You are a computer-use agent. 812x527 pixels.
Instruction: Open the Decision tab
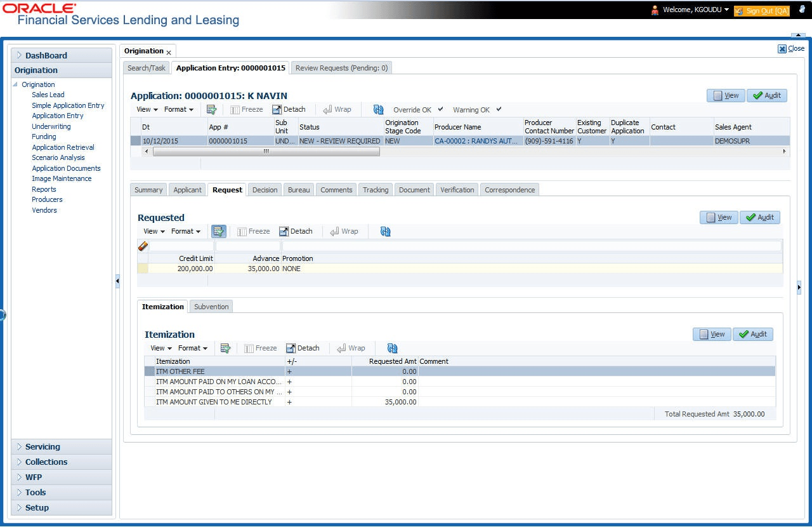coord(265,189)
